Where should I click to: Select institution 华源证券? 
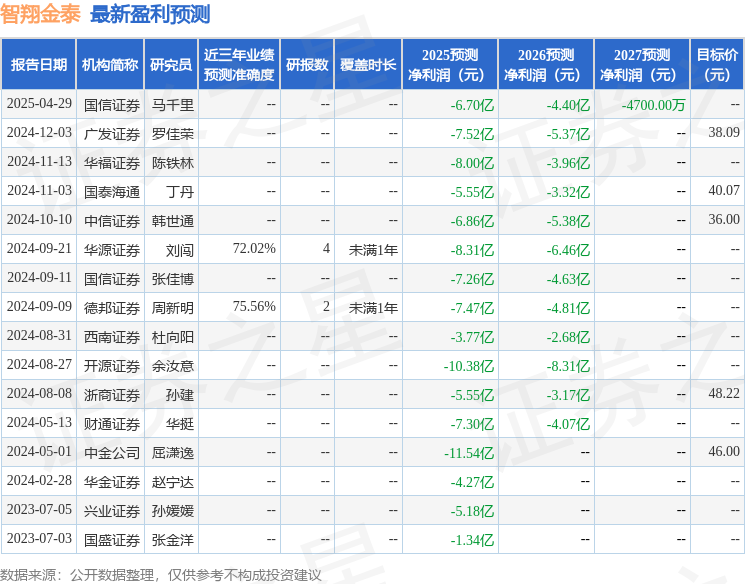112,249
